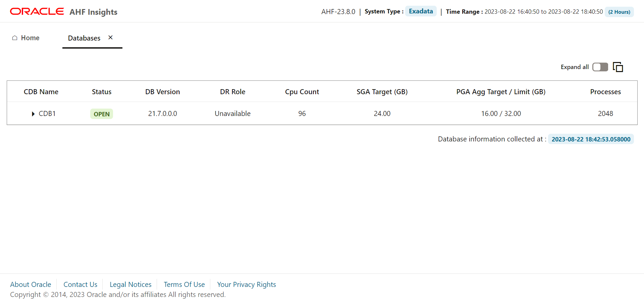This screenshot has height=303, width=644.
Task: Click the OPEN status badge
Action: 102,114
